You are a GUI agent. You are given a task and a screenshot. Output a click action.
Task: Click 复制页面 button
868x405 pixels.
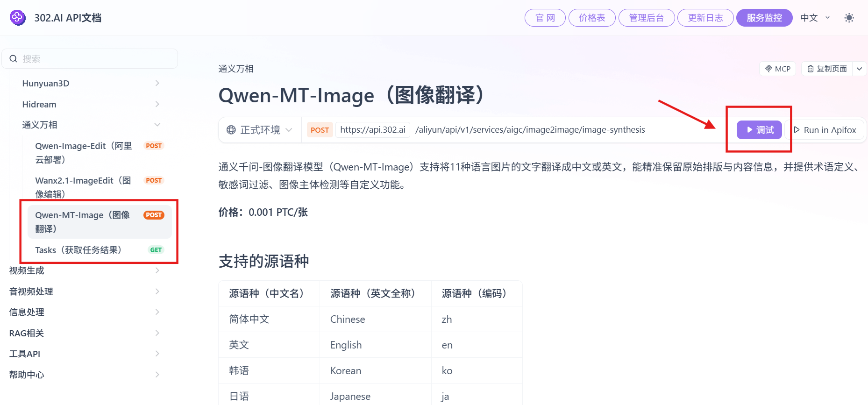827,69
